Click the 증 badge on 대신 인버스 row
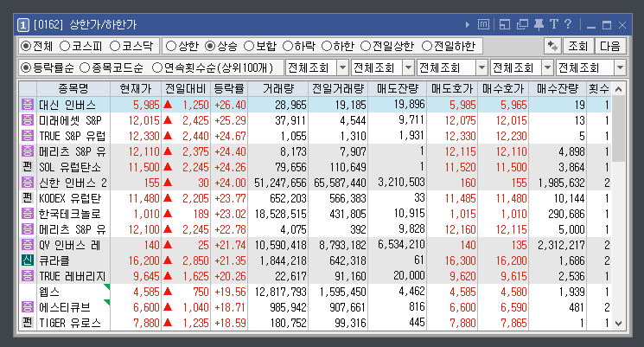Screen dimensions: 644x347 click(27, 105)
